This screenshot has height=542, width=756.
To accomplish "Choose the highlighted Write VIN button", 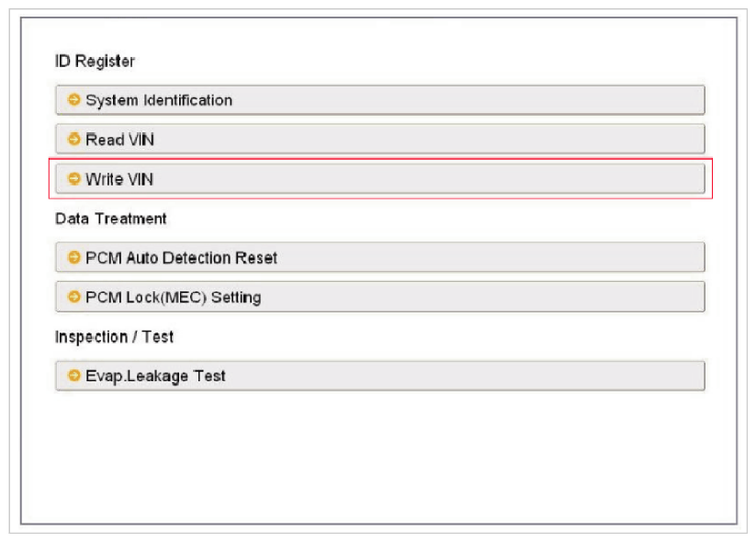I will (379, 179).
